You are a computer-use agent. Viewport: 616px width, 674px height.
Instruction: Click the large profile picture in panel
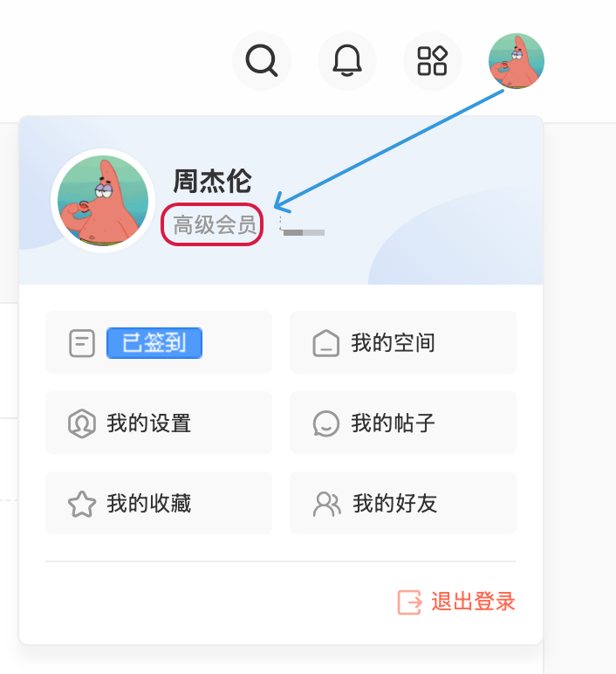point(103,201)
